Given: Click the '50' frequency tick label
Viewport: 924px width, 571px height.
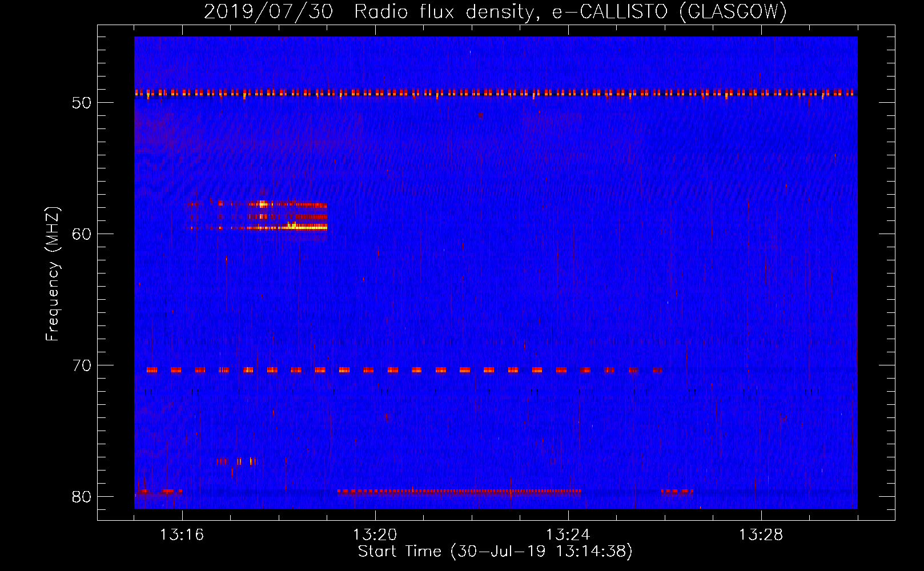Looking at the screenshot, I should 82,103.
